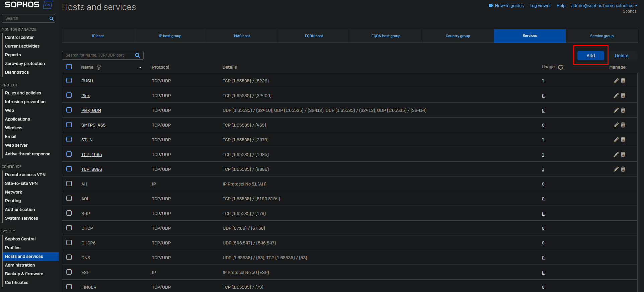The width and height of the screenshot is (644, 292).
Task: Focus the Search for Name, TCP/UDP port field
Action: 99,55
